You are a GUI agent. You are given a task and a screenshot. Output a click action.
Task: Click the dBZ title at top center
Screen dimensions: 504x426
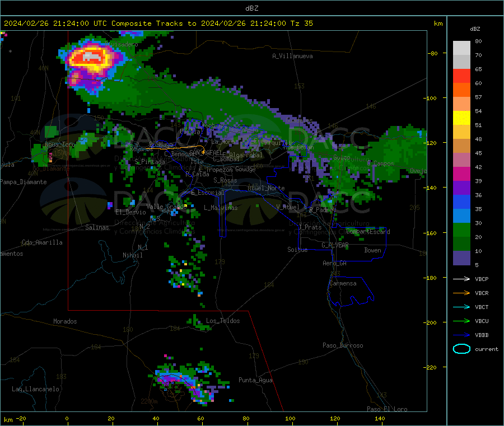251,8
